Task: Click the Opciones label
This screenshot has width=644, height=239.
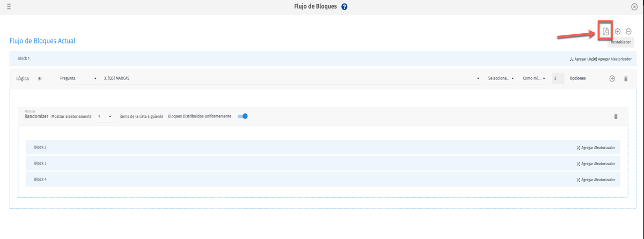Action: [577, 78]
